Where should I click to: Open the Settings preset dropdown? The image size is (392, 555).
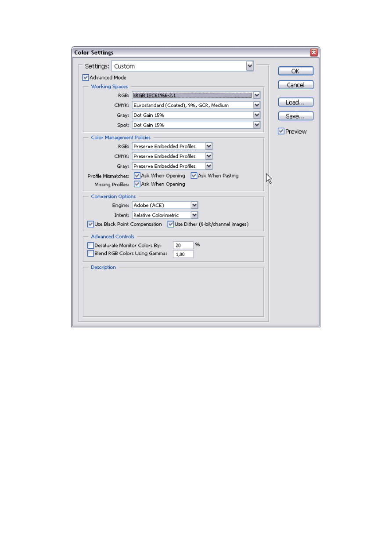tap(250, 66)
